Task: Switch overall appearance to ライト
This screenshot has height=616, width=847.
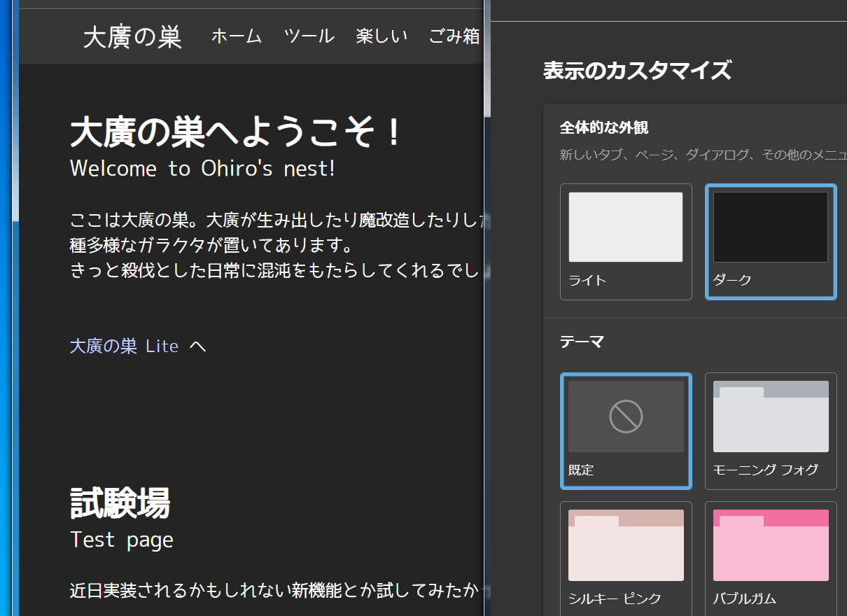Action: 626,241
